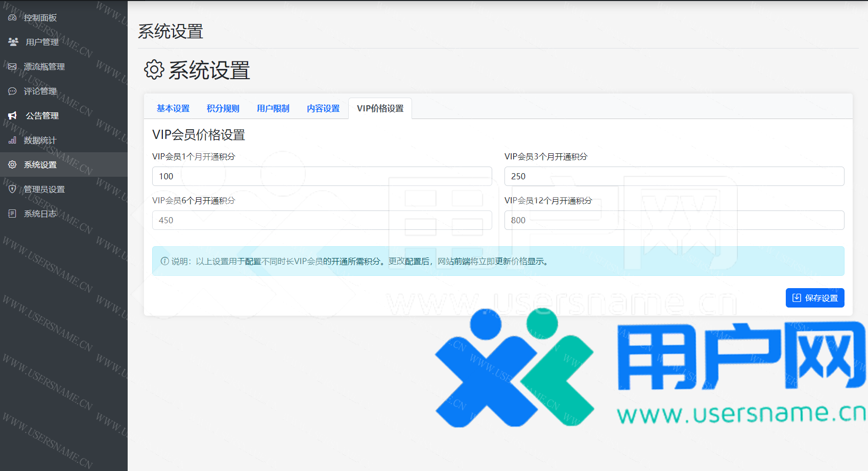This screenshot has height=471, width=868.
Task: Click the system log document icon
Action: [x=12, y=214]
